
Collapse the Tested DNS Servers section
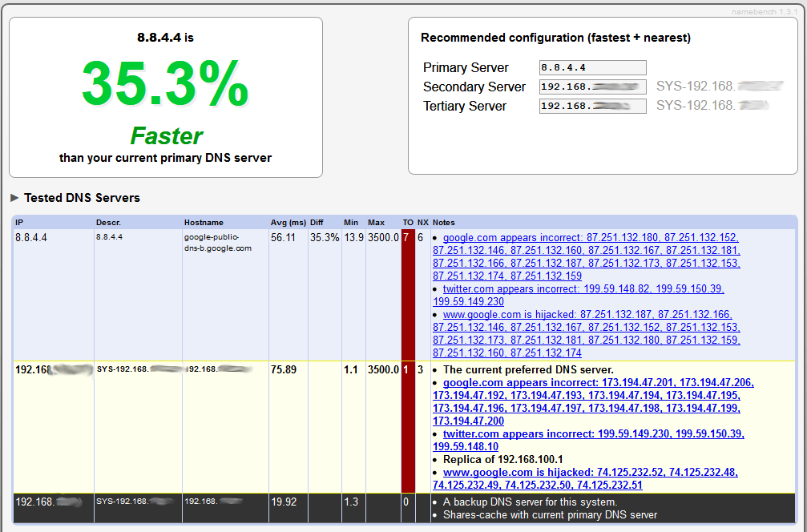15,198
